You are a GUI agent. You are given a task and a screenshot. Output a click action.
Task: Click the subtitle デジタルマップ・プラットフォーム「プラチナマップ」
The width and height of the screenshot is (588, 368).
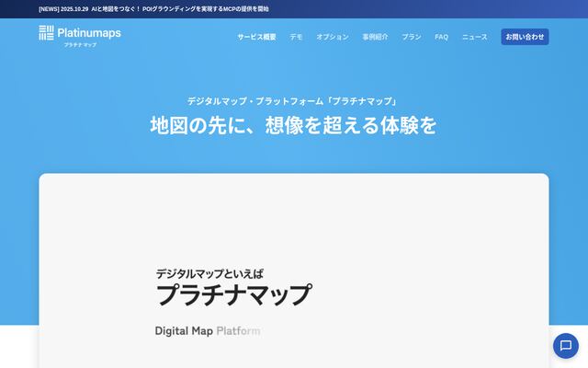[292, 101]
